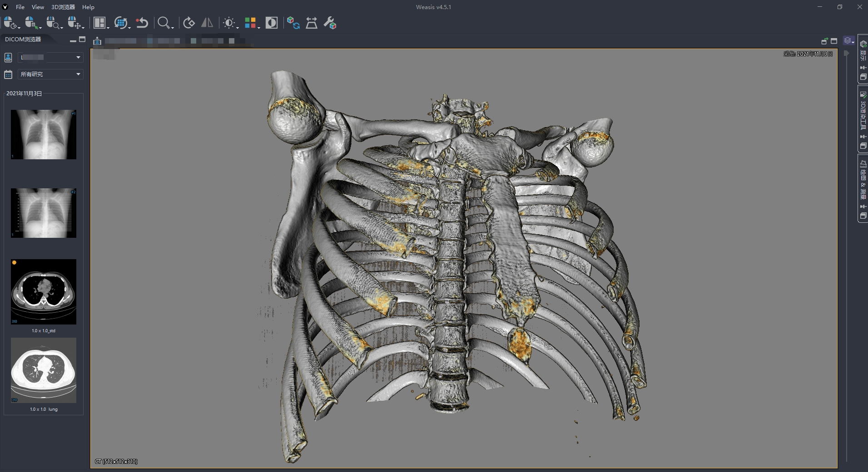Pin the 显示 display panel
868x472 pixels.
tap(863, 68)
